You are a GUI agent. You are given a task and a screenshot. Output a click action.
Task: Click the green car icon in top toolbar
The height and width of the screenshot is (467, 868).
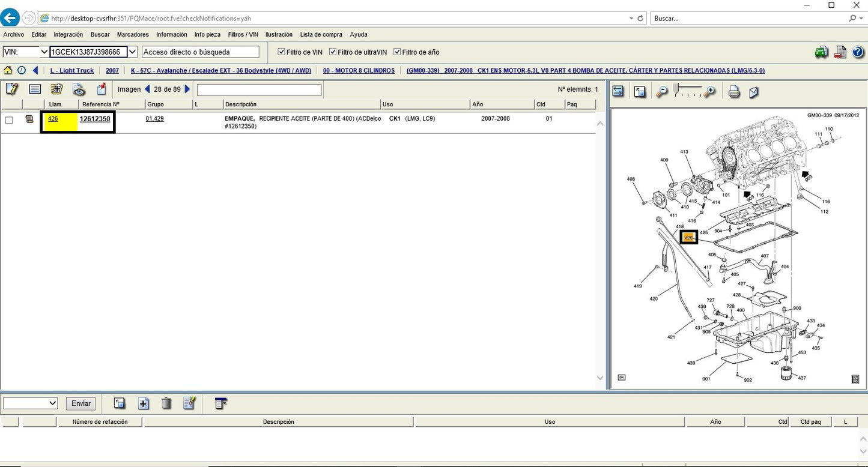[x=821, y=52]
